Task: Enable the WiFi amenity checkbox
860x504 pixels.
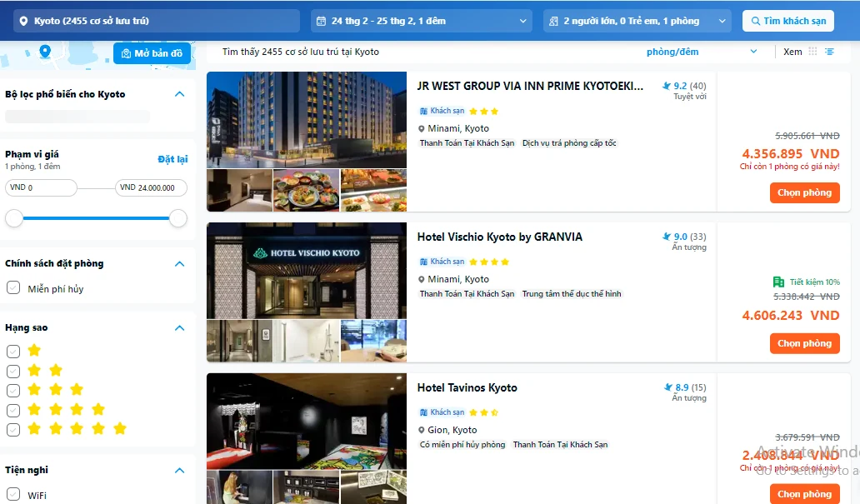Action: pyautogui.click(x=13, y=494)
